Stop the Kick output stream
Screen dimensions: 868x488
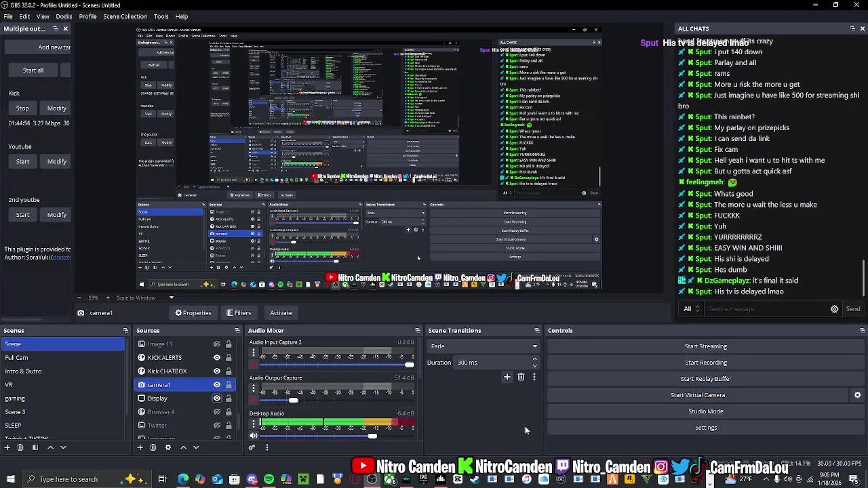(x=22, y=108)
